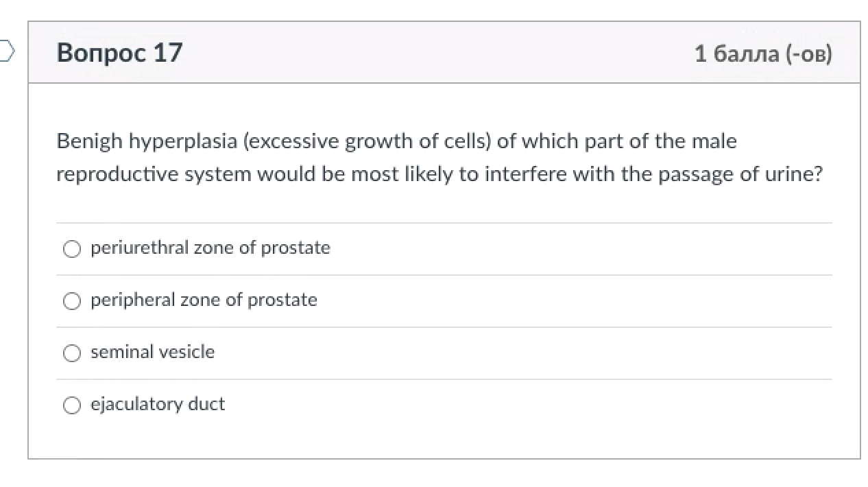Click the word 'Benigh' in the question

tap(89, 141)
